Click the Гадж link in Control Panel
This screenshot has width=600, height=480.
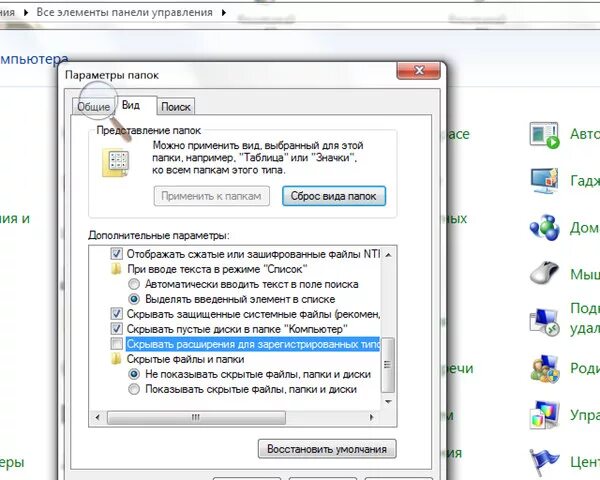pyautogui.click(x=585, y=180)
